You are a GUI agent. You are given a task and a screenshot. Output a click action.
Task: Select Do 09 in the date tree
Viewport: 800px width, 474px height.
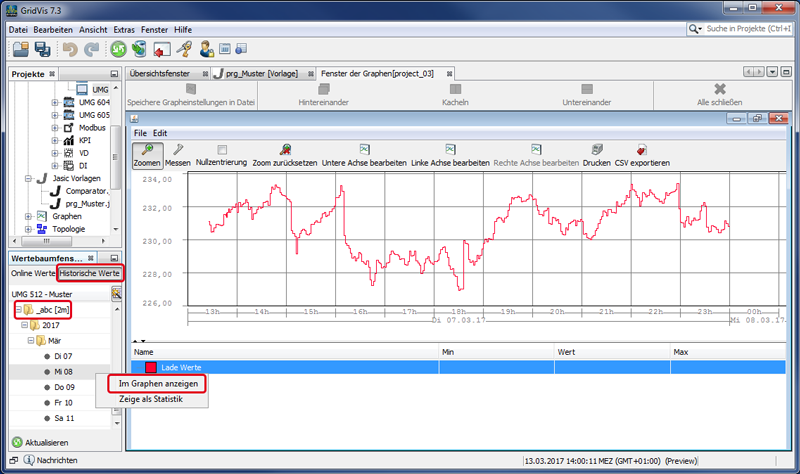(x=64, y=387)
